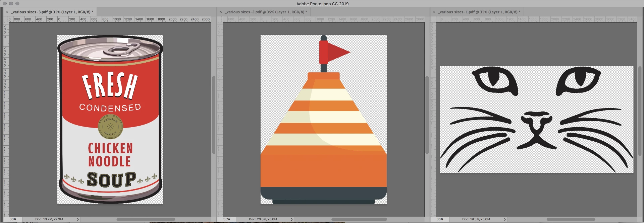Click horizontal scrollbar of cat face document

tap(571, 219)
